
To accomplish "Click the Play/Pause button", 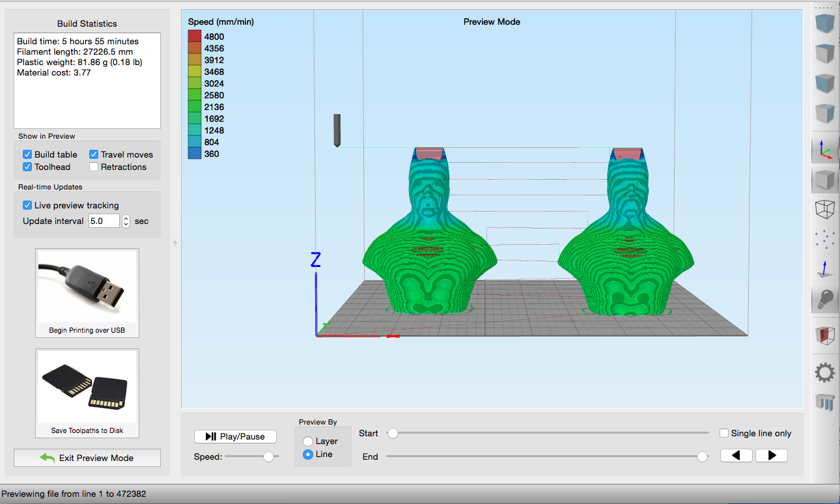I will click(235, 436).
